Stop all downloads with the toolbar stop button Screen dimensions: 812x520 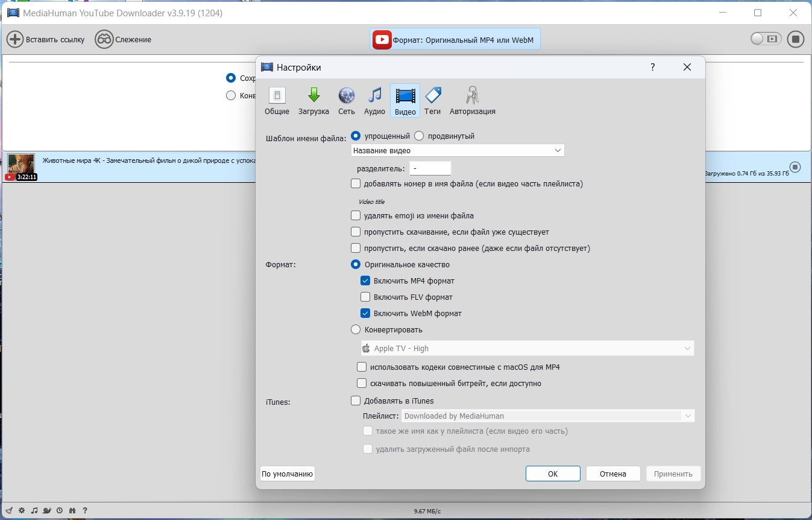pos(796,40)
